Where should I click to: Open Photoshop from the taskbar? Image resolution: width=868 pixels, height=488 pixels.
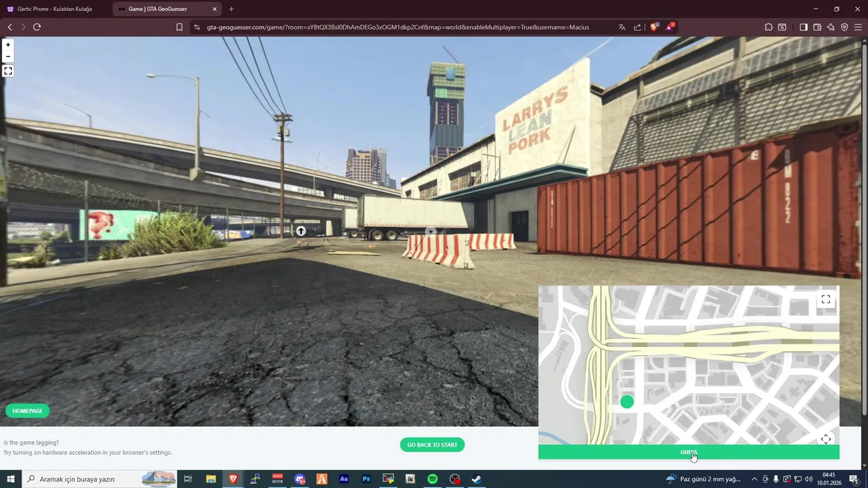click(x=366, y=479)
